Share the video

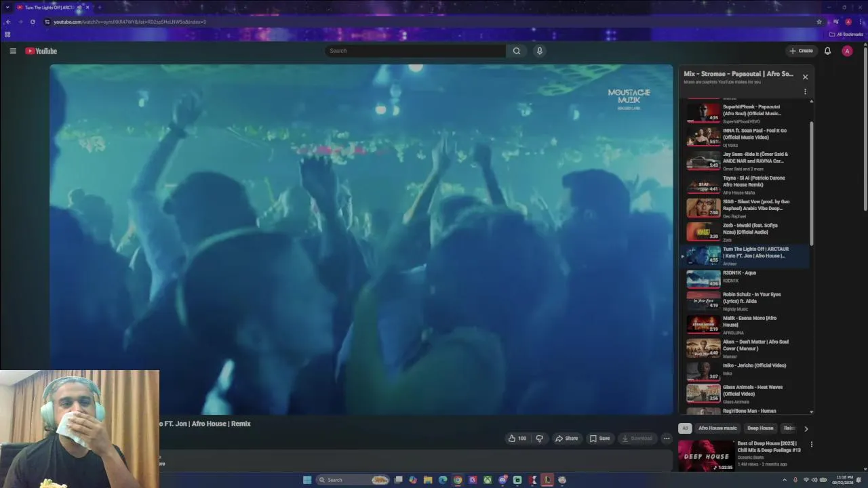(x=566, y=439)
